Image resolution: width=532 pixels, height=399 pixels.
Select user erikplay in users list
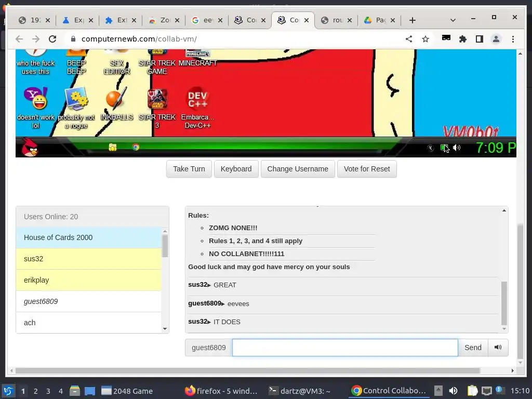pyautogui.click(x=88, y=280)
